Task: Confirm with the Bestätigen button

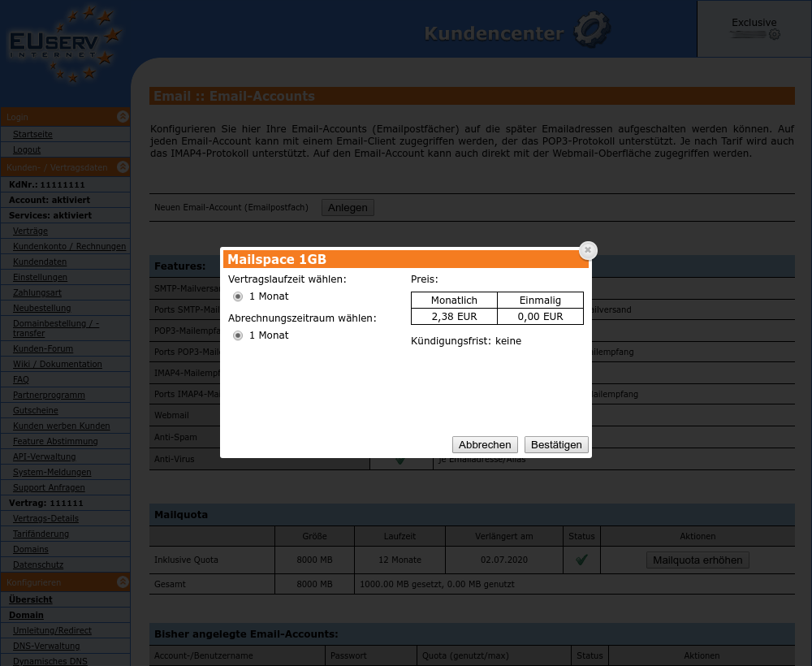Action: [x=556, y=445]
